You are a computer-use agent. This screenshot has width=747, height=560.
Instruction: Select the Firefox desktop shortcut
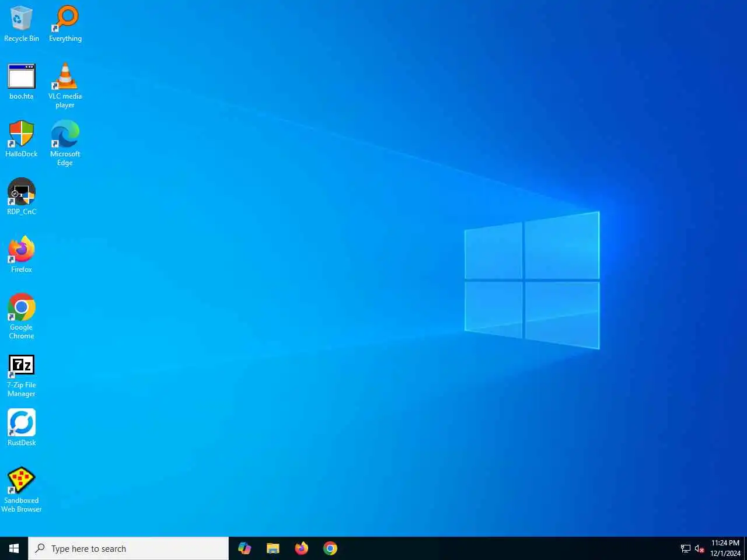click(x=22, y=255)
